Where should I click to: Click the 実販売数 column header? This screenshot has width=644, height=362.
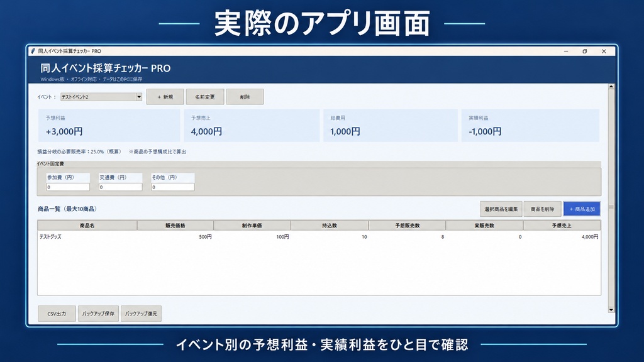(x=484, y=226)
